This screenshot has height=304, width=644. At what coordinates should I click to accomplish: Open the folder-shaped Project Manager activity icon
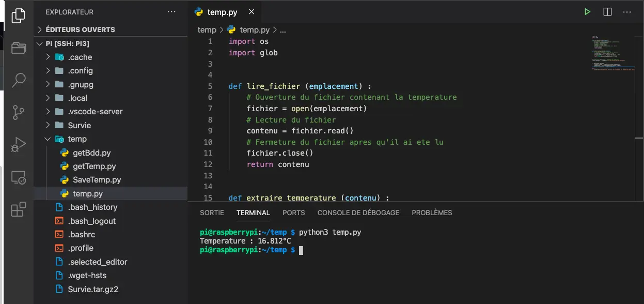point(18,48)
